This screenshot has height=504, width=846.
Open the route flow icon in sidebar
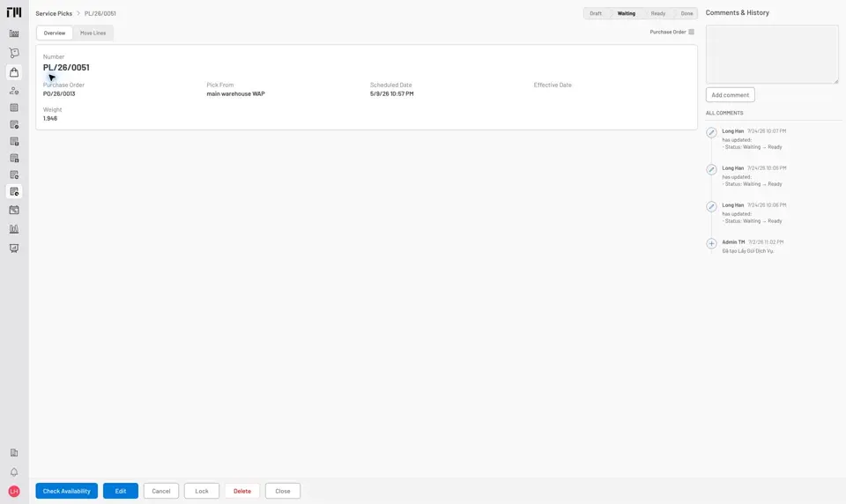[x=14, y=53]
